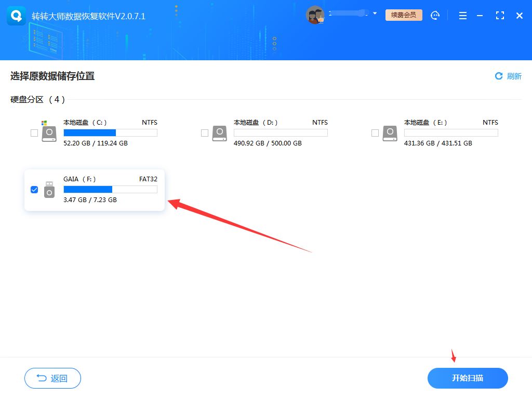Image resolution: width=532 pixels, height=399 pixels.
Task: Click the 硬盘分区 (4) section heading
Action: tap(37, 100)
